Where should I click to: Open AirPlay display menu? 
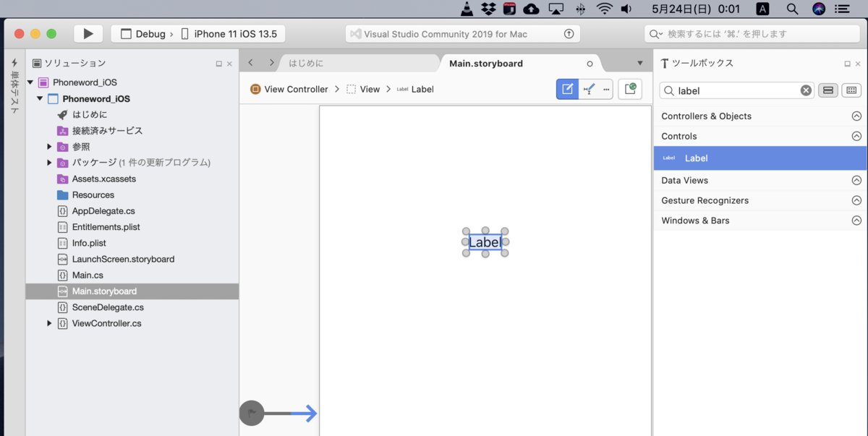pos(556,9)
